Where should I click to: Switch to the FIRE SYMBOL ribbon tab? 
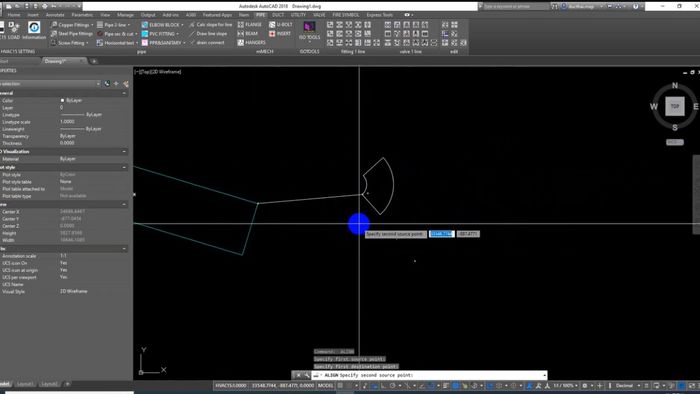click(346, 15)
